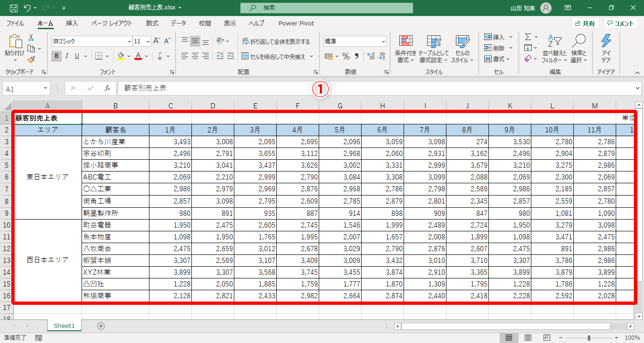Expand the Name Box dropdown arrow
The image size is (644, 343).
click(x=45, y=89)
